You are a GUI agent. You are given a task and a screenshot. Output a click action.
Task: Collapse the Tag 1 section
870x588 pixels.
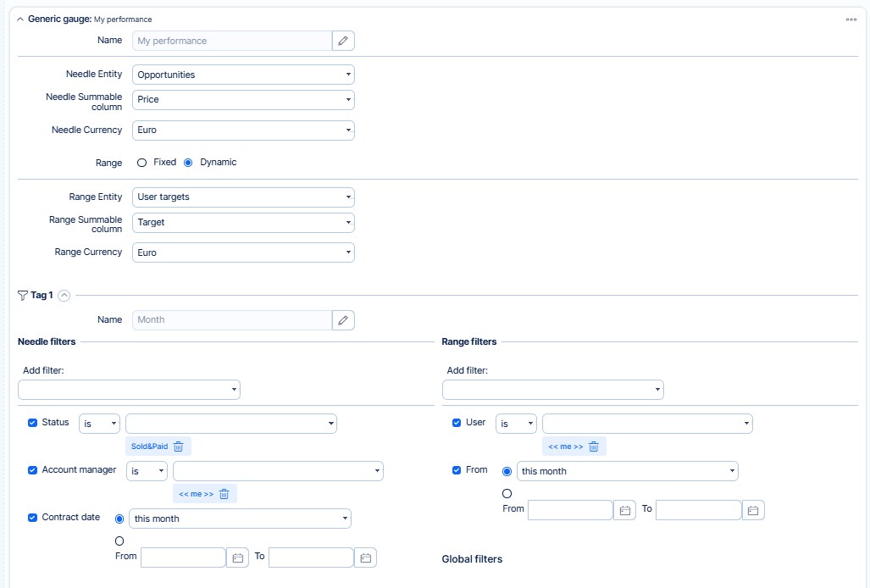pyautogui.click(x=64, y=296)
